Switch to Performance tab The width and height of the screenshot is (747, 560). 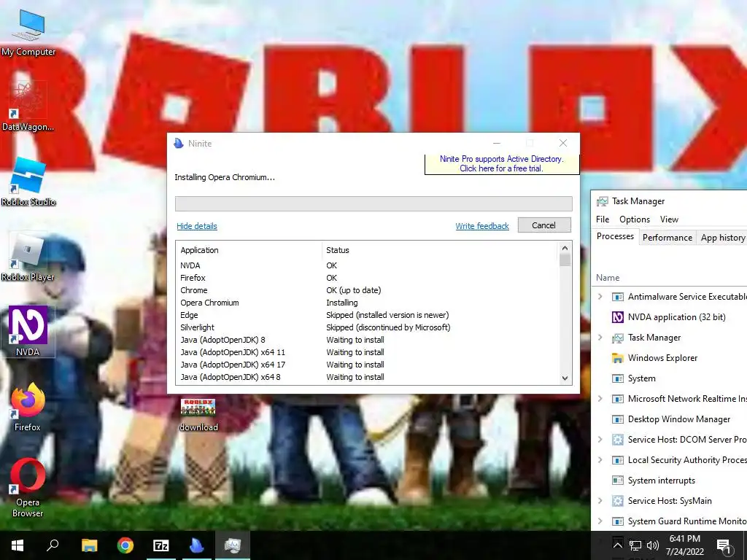(x=667, y=237)
